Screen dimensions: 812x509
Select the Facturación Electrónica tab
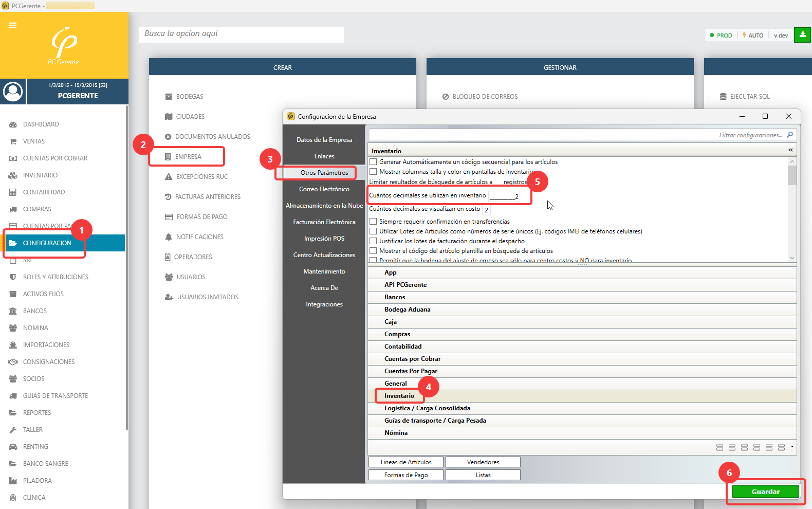coord(324,222)
